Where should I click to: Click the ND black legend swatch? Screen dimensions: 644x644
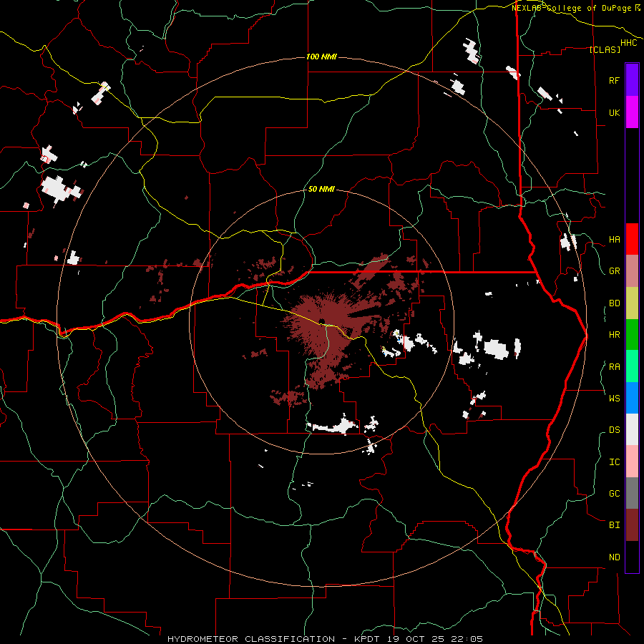tap(632, 557)
